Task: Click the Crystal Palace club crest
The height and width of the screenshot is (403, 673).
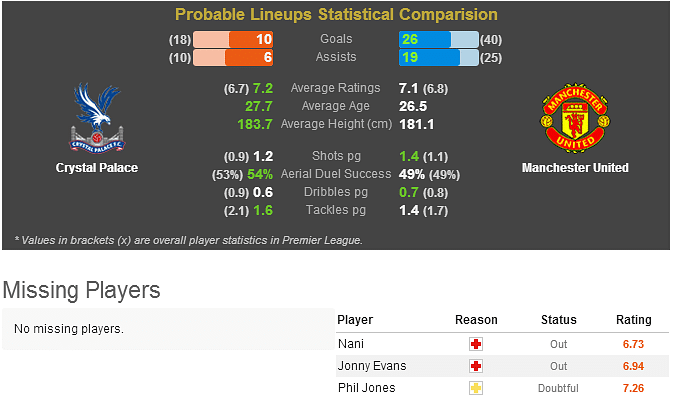Action: tap(97, 118)
